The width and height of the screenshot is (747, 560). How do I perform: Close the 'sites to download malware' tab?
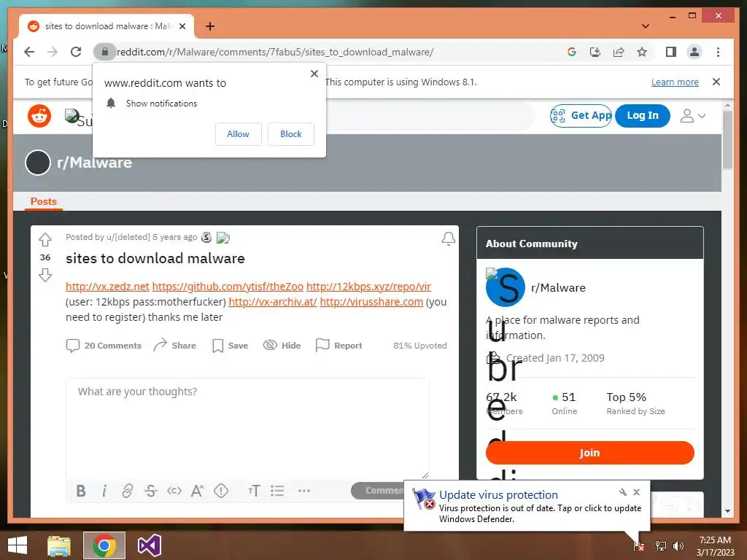[x=182, y=26]
